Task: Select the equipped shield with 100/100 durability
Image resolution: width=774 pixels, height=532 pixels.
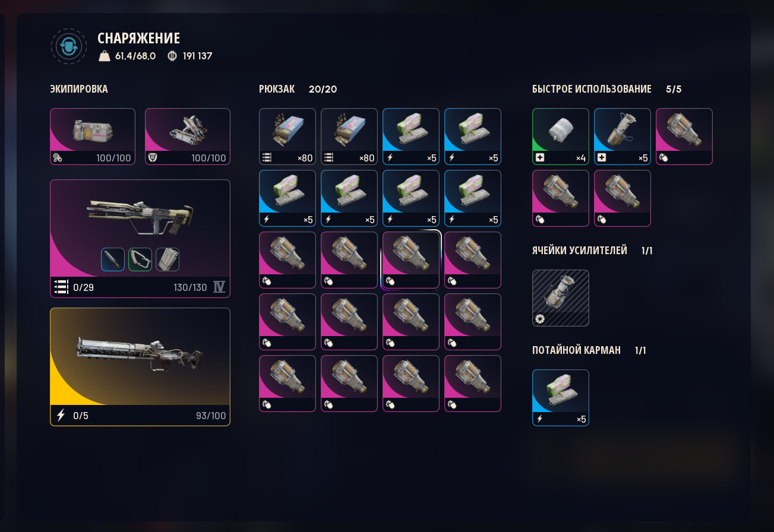Action: pyautogui.click(x=188, y=137)
